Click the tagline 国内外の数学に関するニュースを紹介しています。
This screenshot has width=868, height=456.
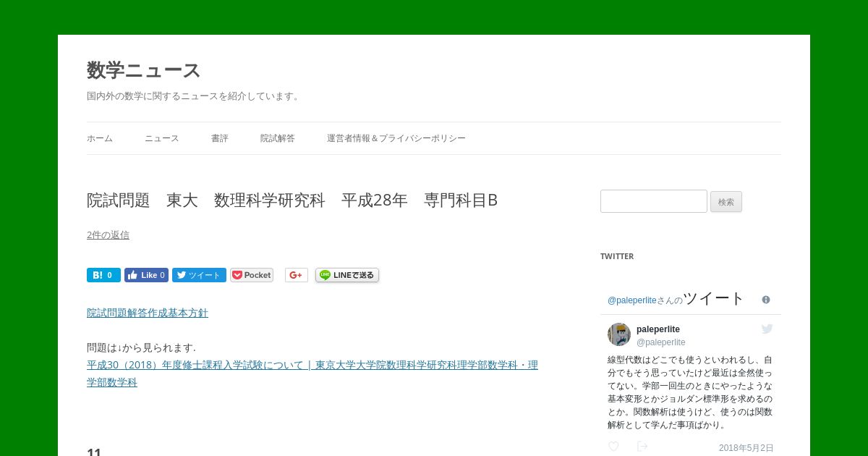point(195,96)
